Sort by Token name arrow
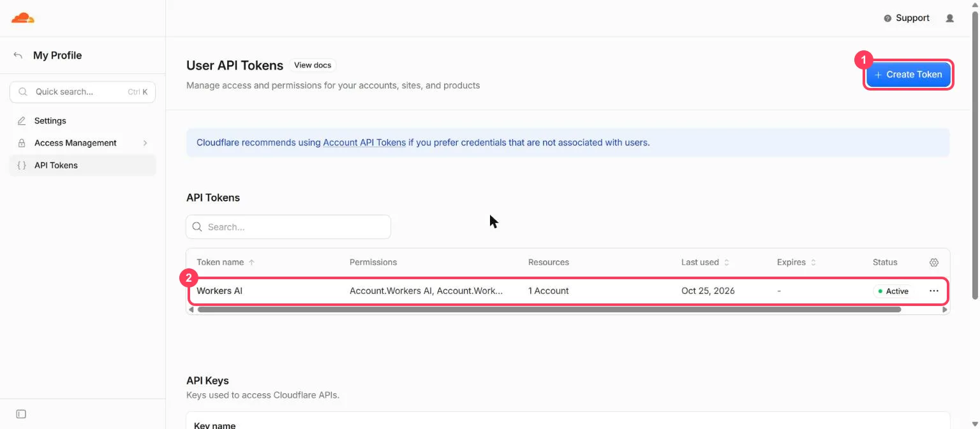980x429 pixels. pyautogui.click(x=251, y=263)
